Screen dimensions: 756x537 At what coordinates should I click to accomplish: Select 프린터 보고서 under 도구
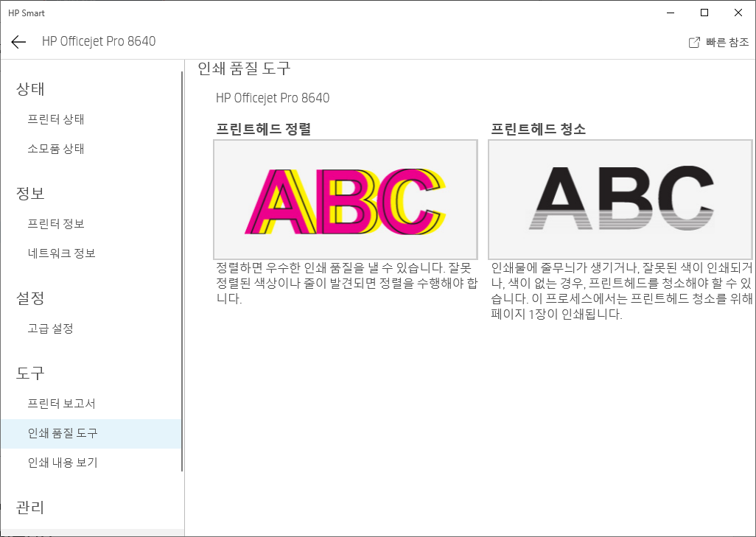[62, 404]
